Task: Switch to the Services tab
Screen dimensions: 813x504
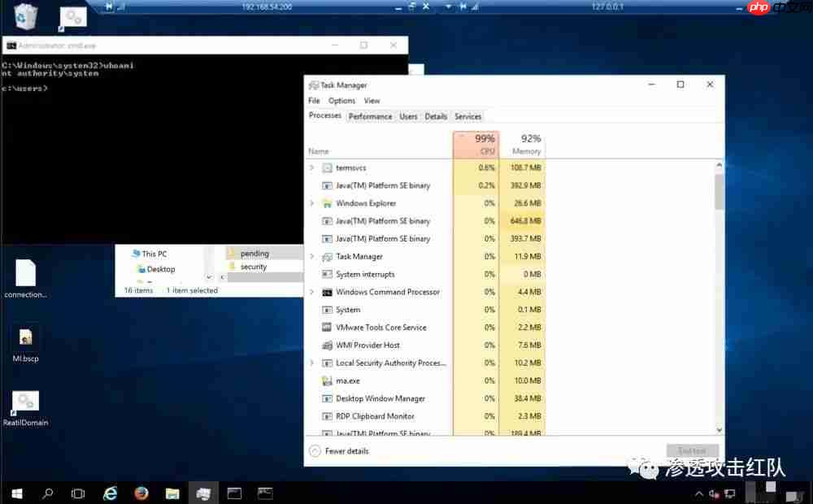Action: pos(467,117)
